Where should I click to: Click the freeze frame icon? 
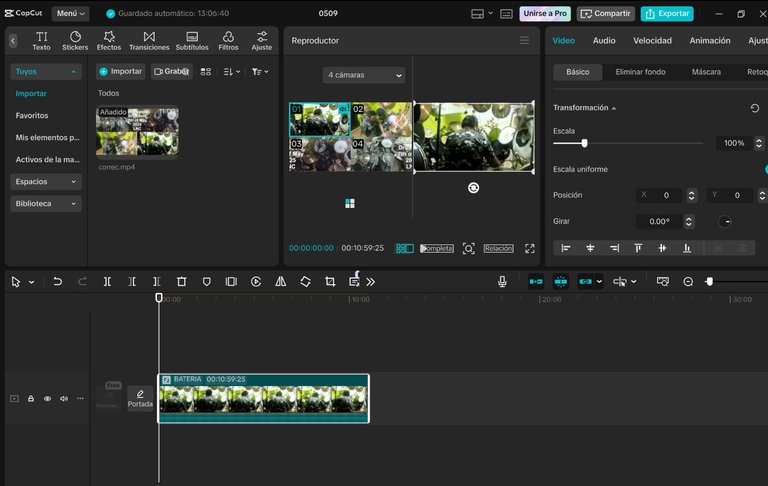[231, 282]
